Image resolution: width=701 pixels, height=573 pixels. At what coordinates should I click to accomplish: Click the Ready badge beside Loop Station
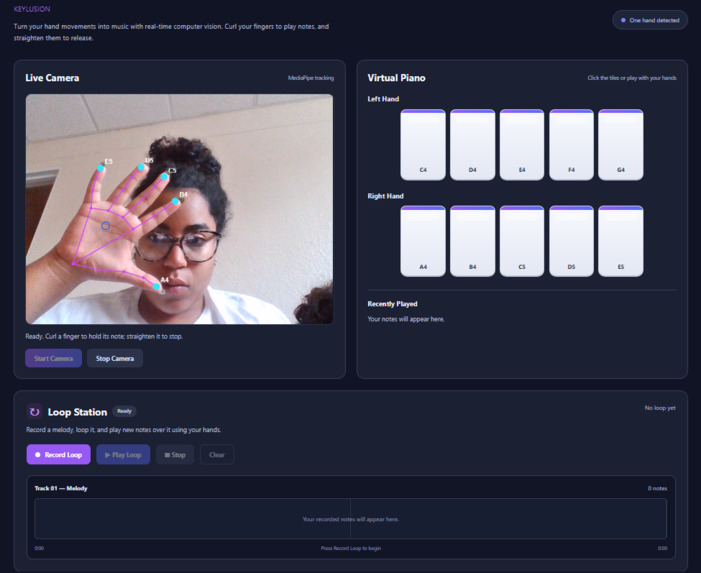124,411
